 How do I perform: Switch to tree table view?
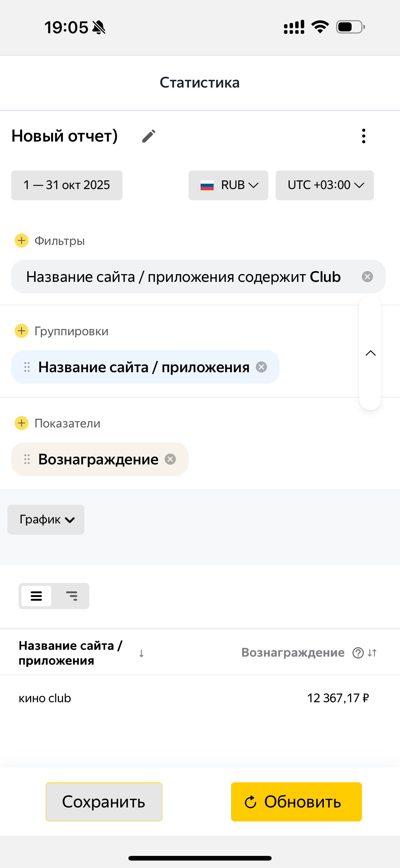point(71,596)
